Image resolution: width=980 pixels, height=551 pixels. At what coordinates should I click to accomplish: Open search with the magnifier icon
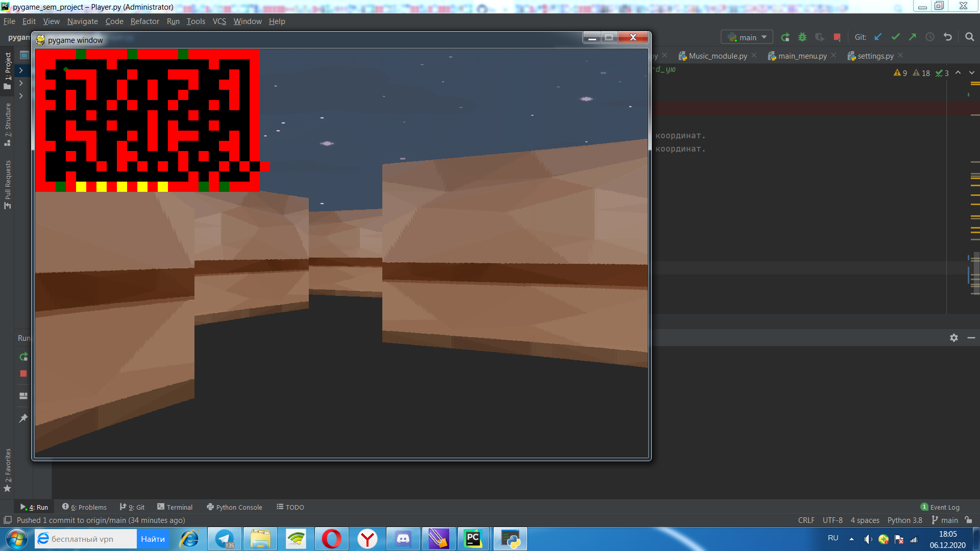pyautogui.click(x=970, y=37)
